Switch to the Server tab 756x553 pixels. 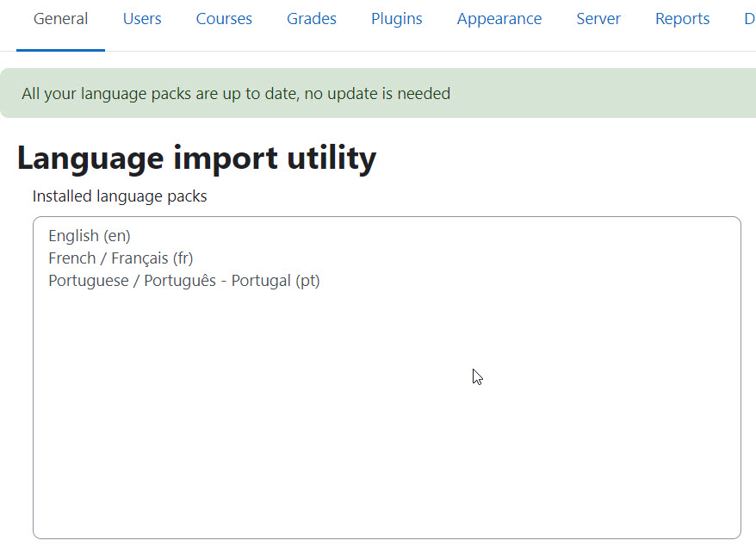(x=598, y=19)
